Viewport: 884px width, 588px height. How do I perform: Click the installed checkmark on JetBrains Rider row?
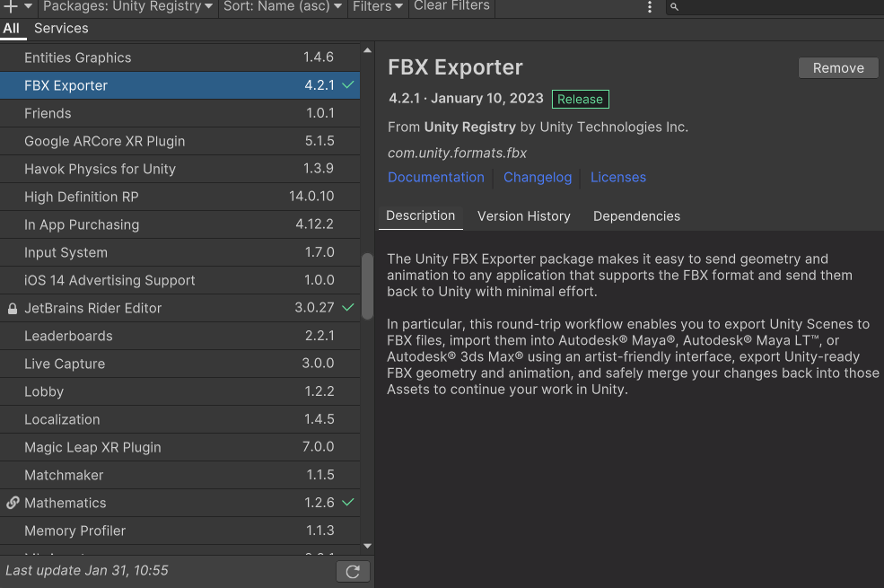click(x=348, y=308)
